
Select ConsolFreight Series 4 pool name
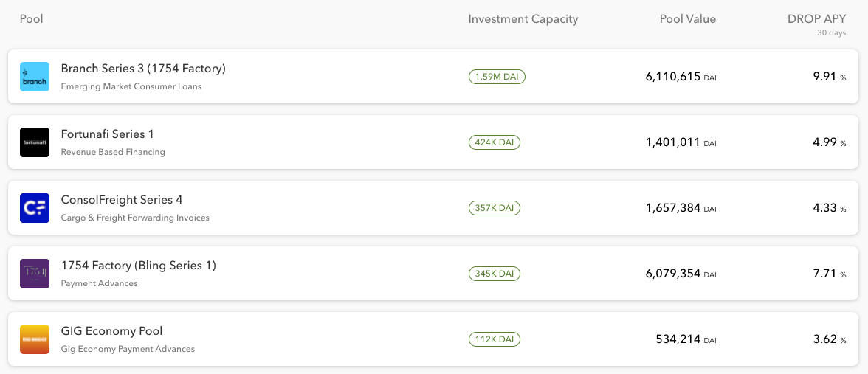[122, 200]
